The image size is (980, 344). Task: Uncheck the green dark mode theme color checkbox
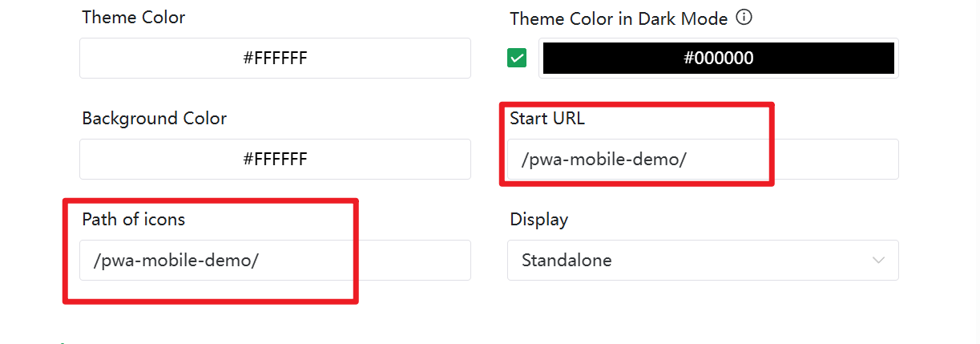(x=517, y=59)
